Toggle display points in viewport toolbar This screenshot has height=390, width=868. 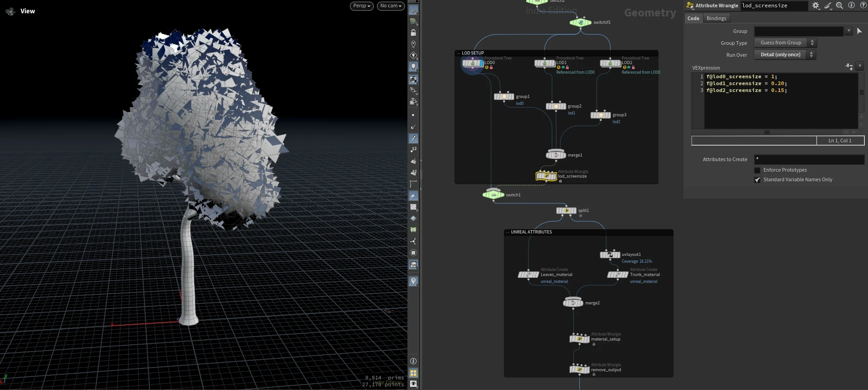[413, 115]
